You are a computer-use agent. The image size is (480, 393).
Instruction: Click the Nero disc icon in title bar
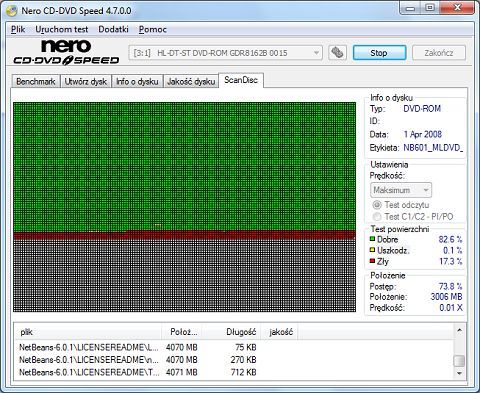tap(11, 11)
